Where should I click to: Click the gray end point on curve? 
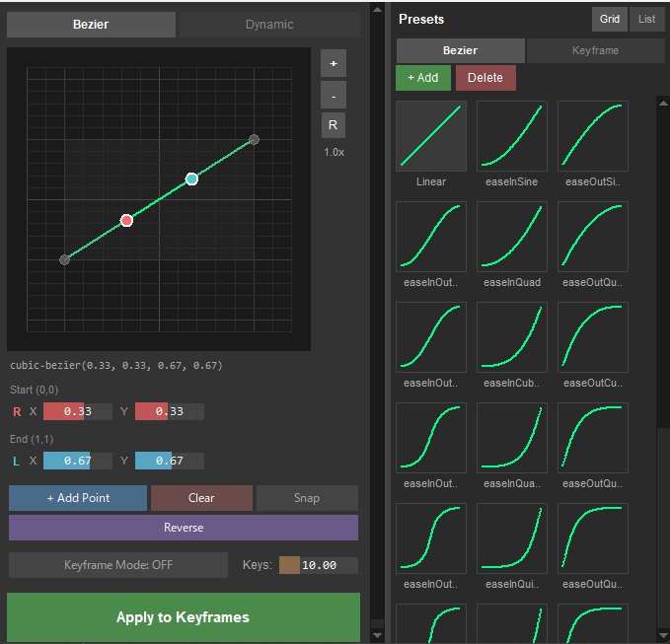coord(254,140)
